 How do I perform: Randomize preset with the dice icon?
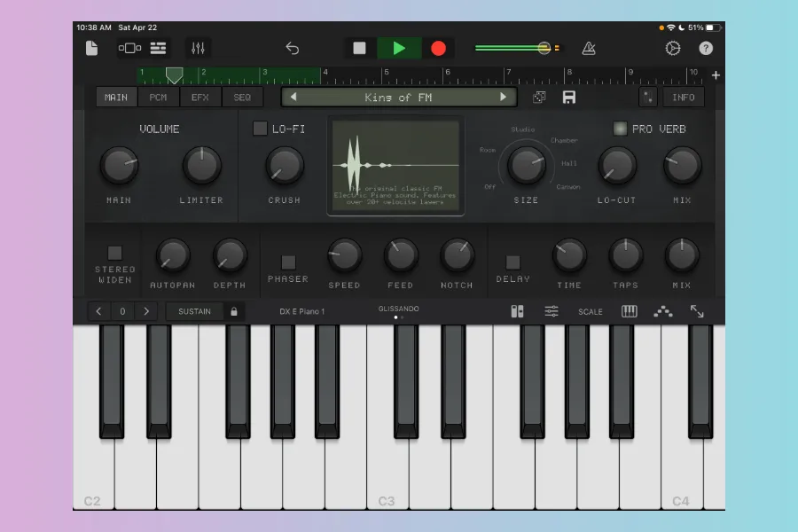538,98
